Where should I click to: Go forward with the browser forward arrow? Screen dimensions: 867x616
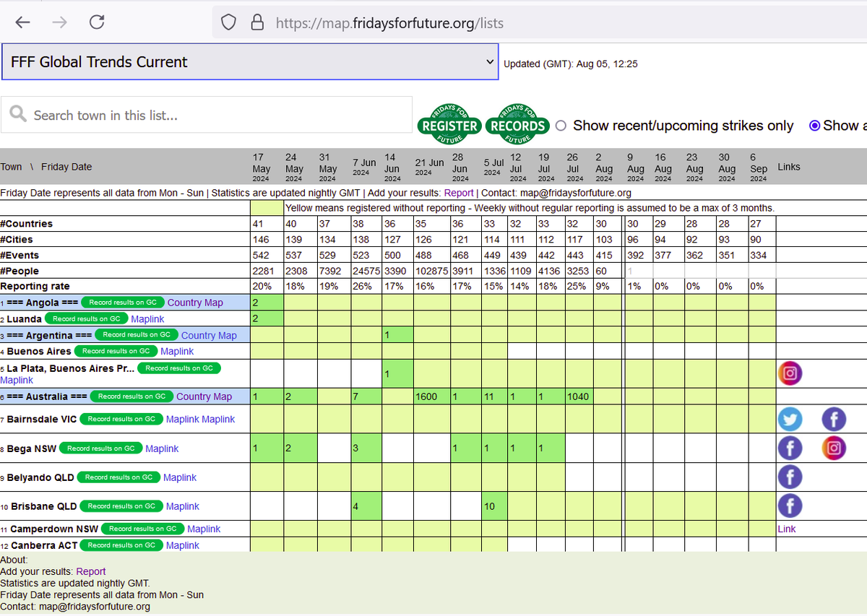tap(60, 22)
